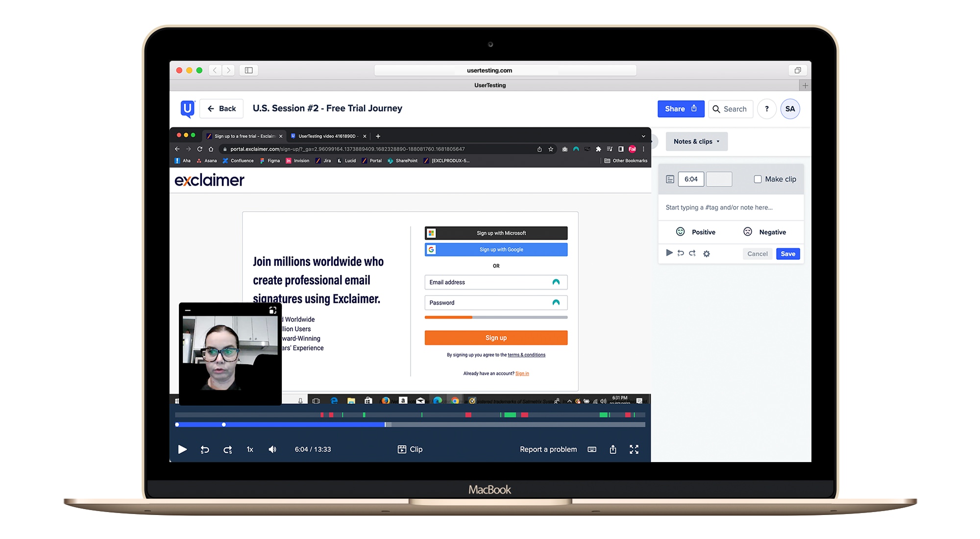This screenshot has width=980, height=539.
Task: Open the Search box
Action: [x=730, y=109]
